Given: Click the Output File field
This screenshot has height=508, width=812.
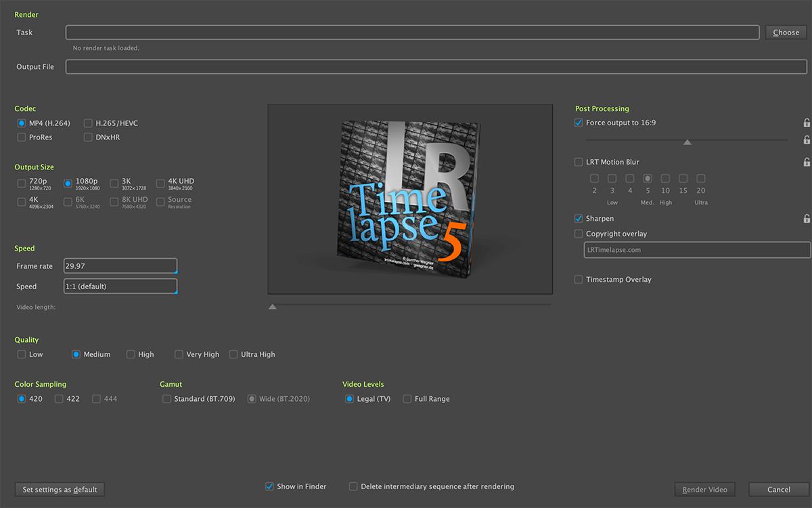Looking at the screenshot, I should pyautogui.click(x=436, y=67).
